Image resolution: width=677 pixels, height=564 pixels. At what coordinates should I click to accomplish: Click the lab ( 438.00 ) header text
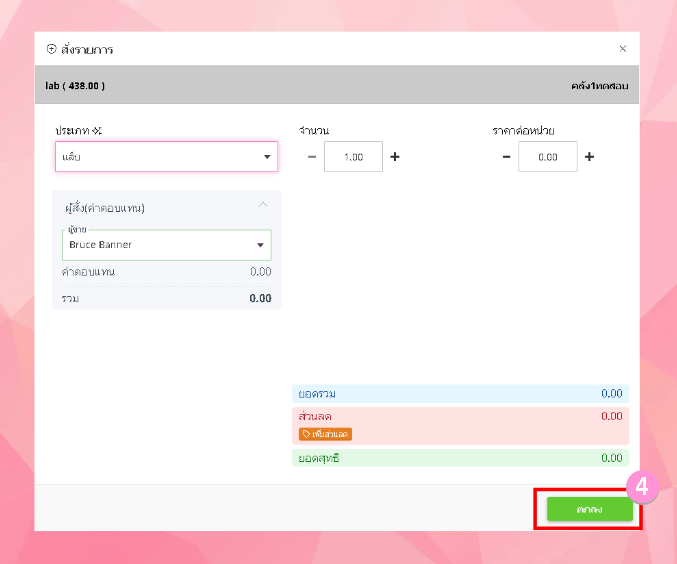tap(75, 86)
